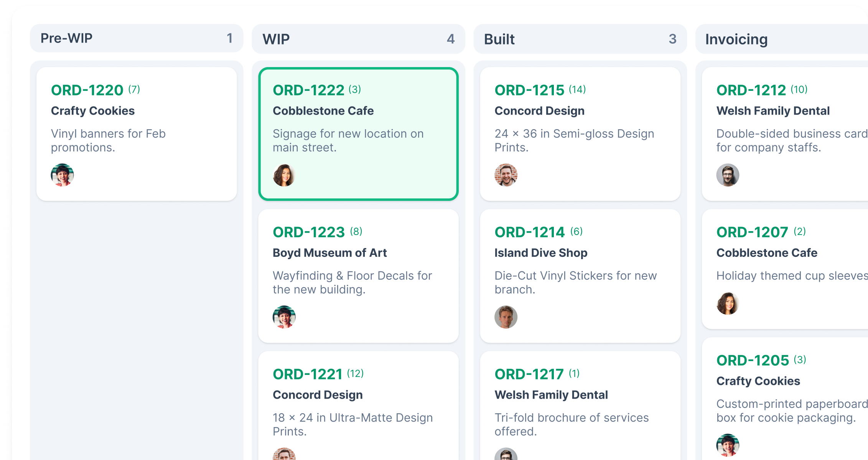Click assignee avatar on ORD-1212 card

(727, 175)
